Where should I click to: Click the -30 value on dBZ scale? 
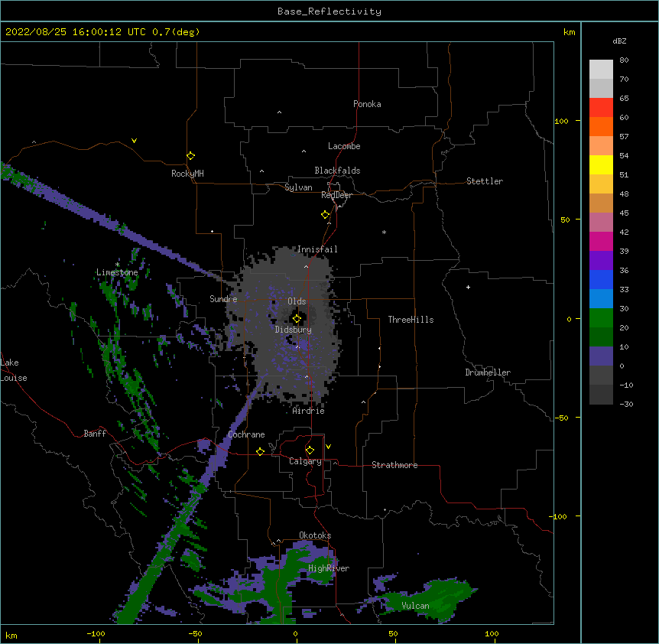pos(626,405)
